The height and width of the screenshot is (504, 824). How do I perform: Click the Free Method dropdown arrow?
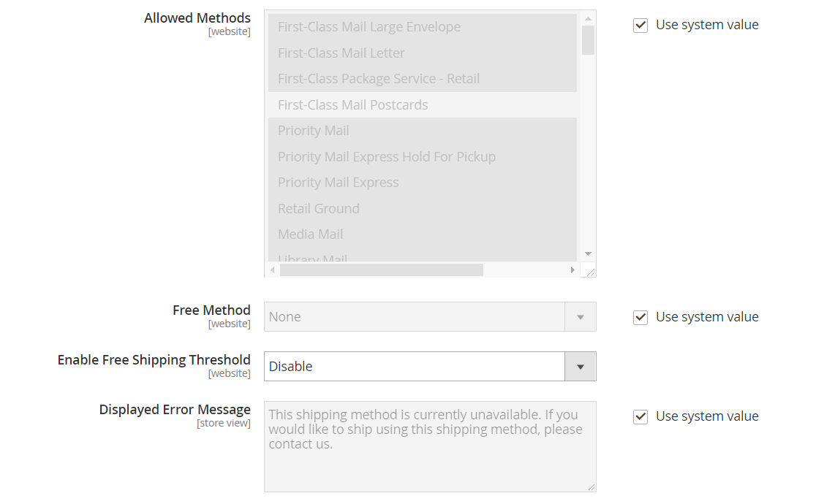click(581, 317)
